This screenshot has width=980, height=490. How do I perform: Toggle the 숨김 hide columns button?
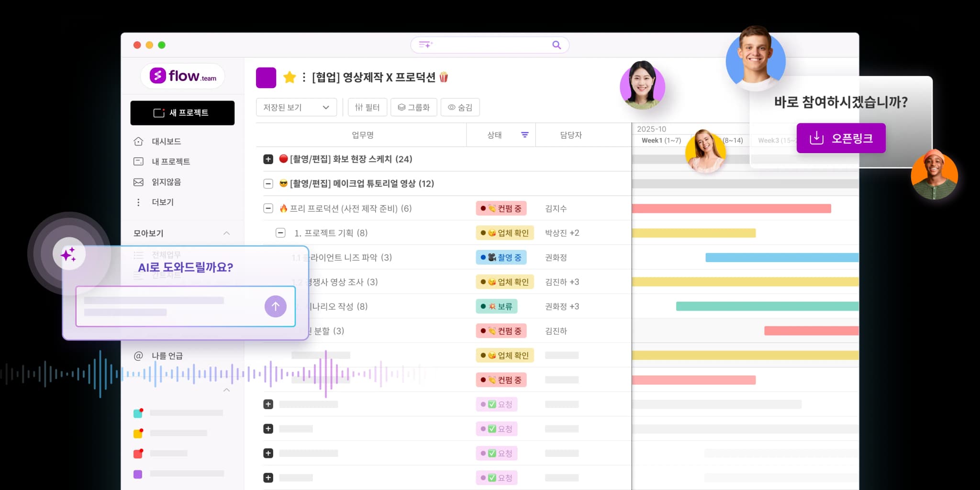pyautogui.click(x=460, y=108)
